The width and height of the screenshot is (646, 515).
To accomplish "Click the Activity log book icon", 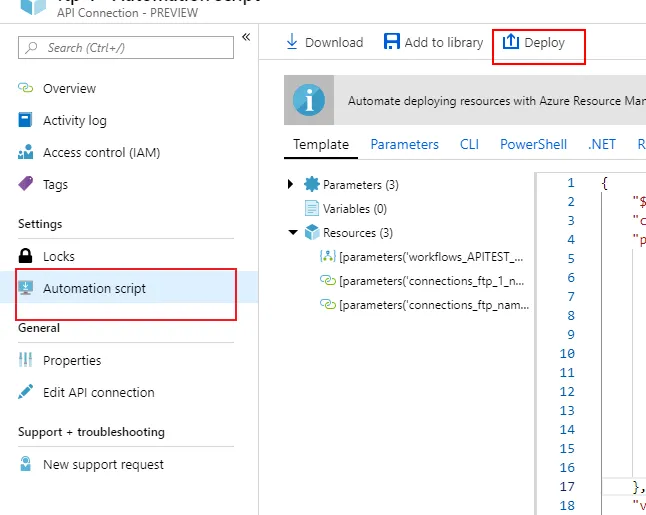I will pyautogui.click(x=25, y=120).
